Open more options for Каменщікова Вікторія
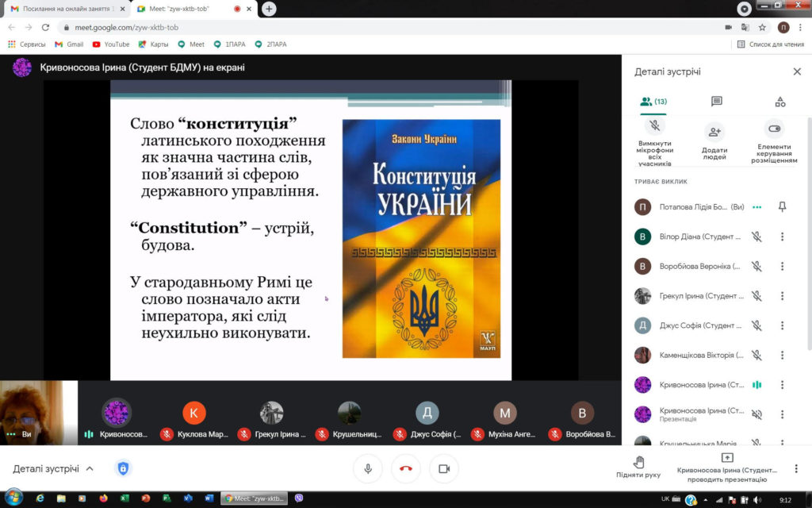The height and width of the screenshot is (508, 812). 782,355
